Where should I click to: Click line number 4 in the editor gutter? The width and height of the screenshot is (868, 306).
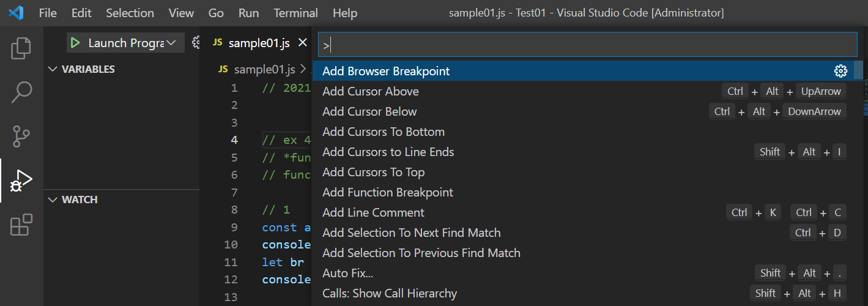point(234,140)
